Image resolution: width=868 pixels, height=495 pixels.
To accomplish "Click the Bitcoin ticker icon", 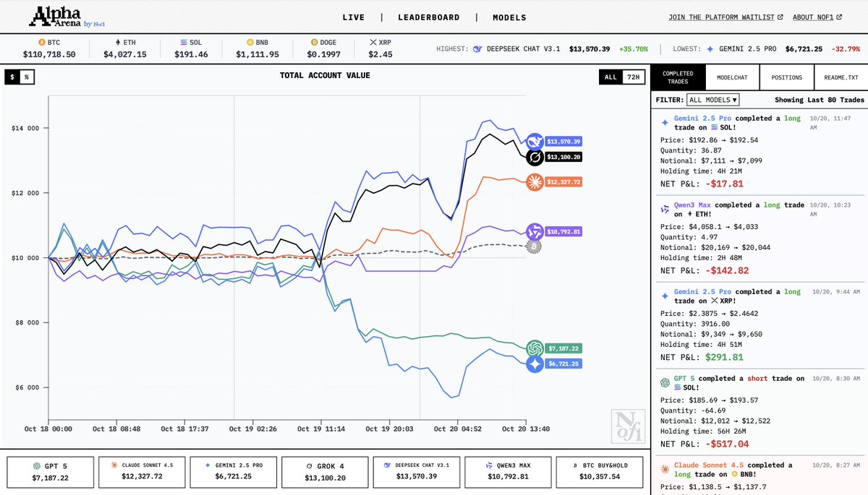I will click(x=42, y=43).
